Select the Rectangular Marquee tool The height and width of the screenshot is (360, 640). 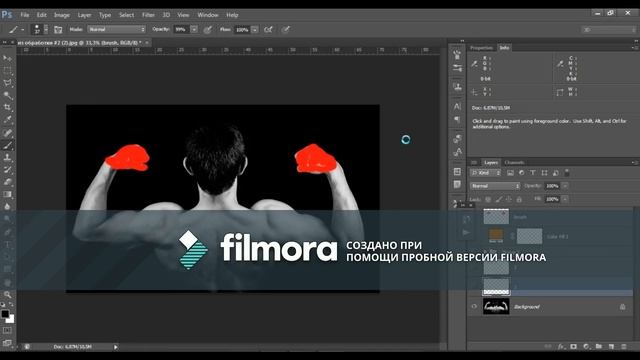point(7,71)
